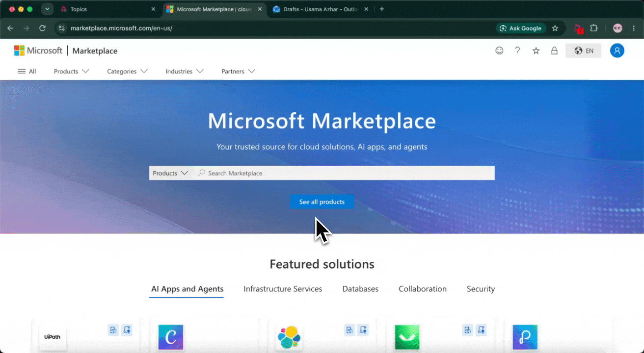Expand the Industries menu
Screen dimensions: 644x353
coord(185,71)
